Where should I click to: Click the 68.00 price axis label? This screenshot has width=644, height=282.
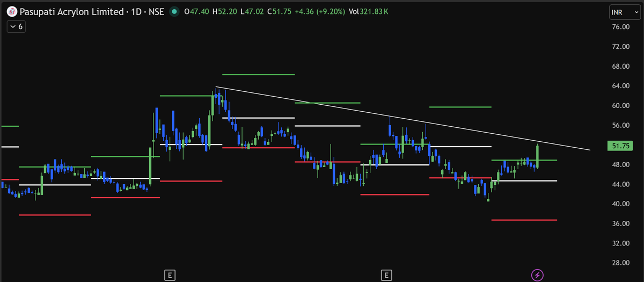(620, 66)
